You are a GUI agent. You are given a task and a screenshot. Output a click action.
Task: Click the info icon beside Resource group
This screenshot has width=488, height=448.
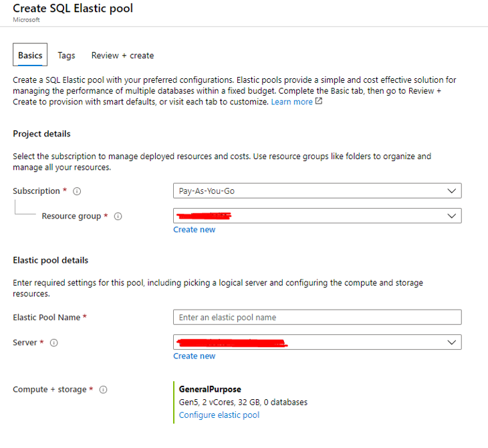pyautogui.click(x=118, y=217)
